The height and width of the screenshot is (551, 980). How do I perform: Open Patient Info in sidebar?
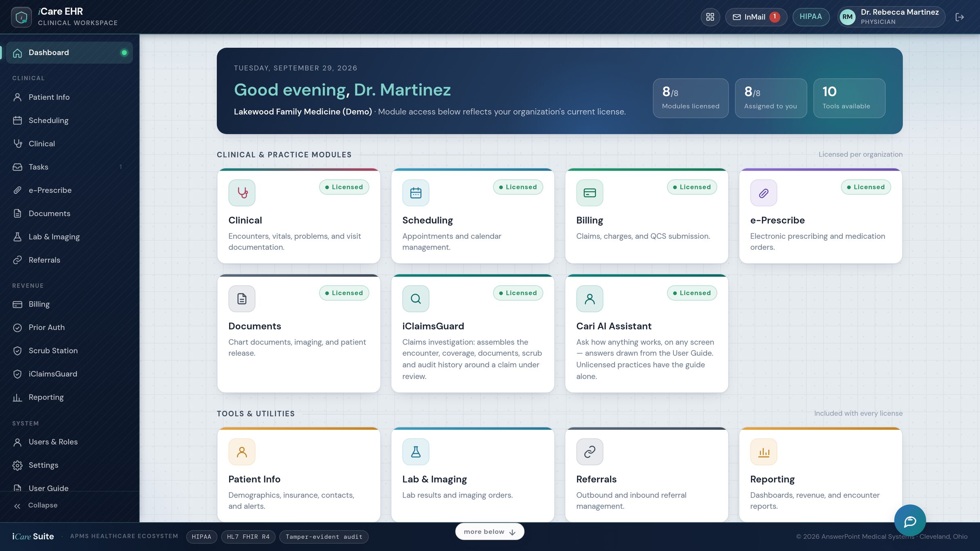[x=69, y=97]
